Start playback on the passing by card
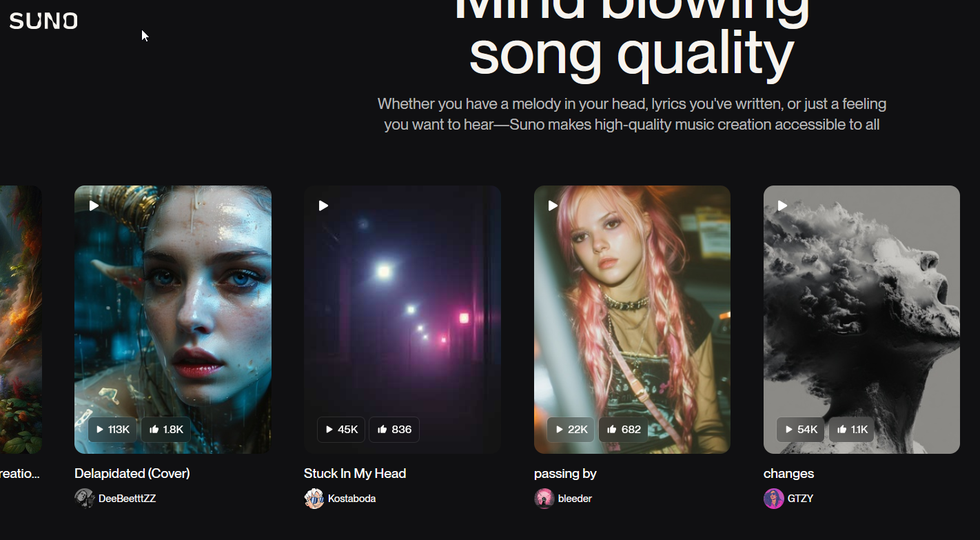This screenshot has height=540, width=980. (x=553, y=206)
